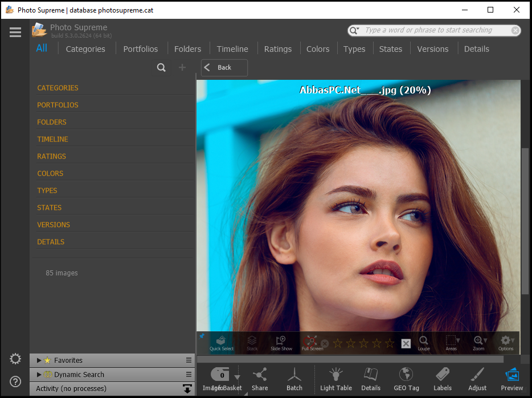Click the Quick Select tool

(x=221, y=343)
